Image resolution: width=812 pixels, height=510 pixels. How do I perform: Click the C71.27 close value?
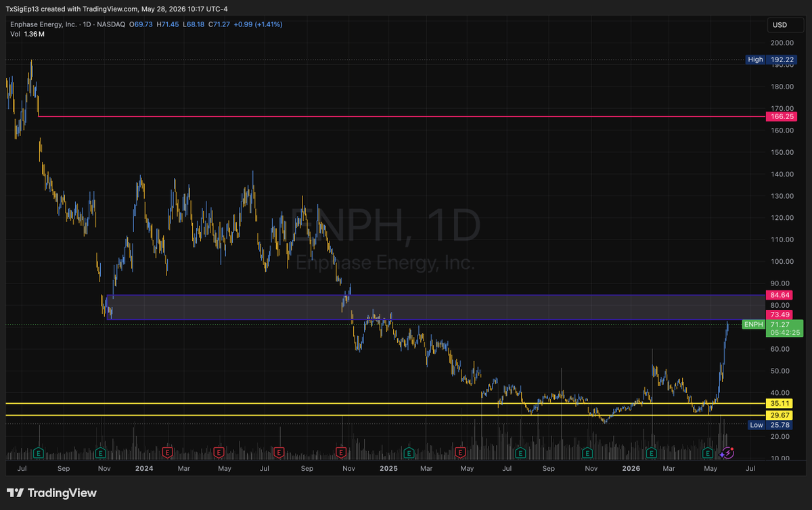220,24
